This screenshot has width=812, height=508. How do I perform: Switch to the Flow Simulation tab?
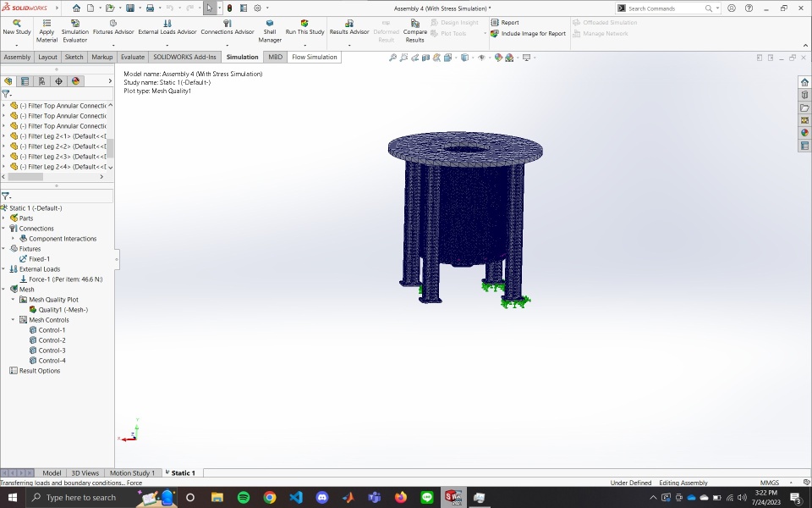click(314, 57)
